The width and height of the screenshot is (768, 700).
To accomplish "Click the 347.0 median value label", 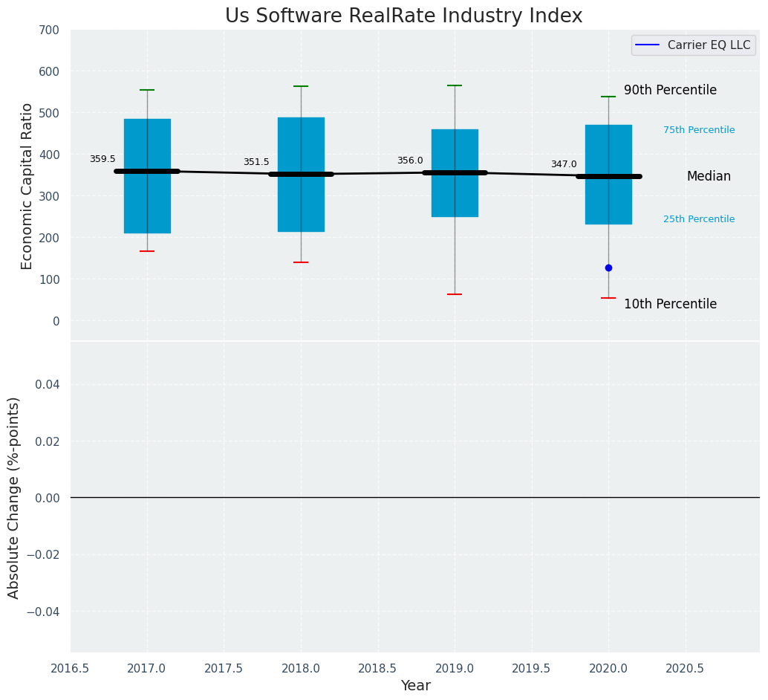I will coord(564,164).
